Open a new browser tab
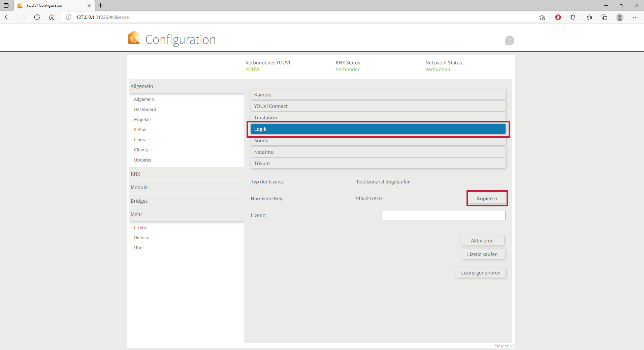Viewport: 644px width, 350px height. click(100, 5)
